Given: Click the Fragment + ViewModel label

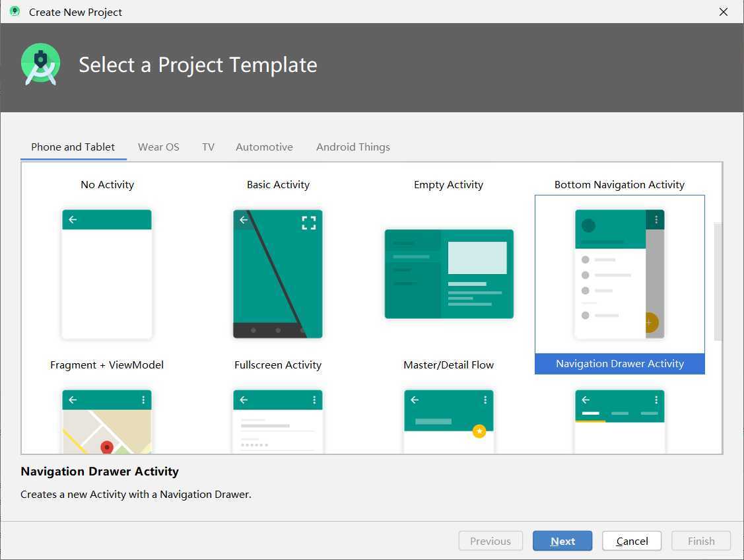Looking at the screenshot, I should pyautogui.click(x=107, y=365).
